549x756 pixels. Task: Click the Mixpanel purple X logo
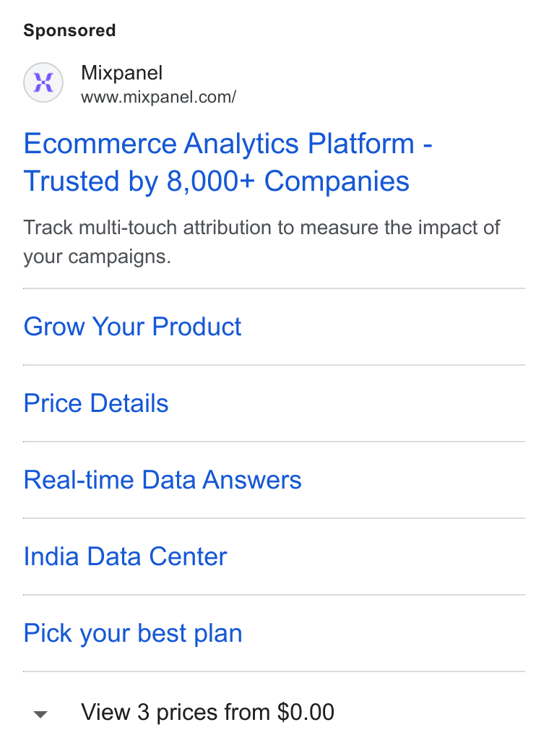43,82
